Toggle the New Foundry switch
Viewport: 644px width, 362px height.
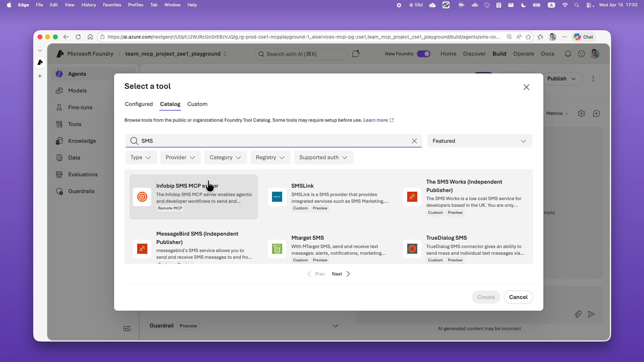(423, 54)
